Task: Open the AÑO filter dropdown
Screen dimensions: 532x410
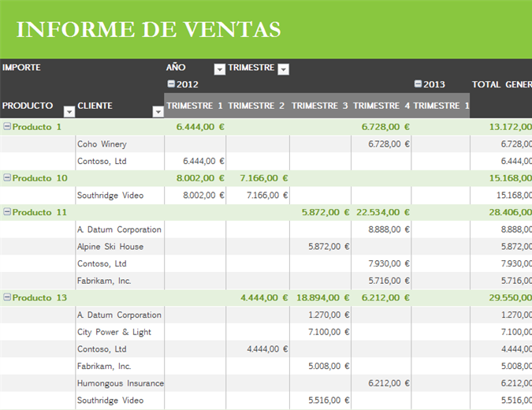Action: pos(220,69)
